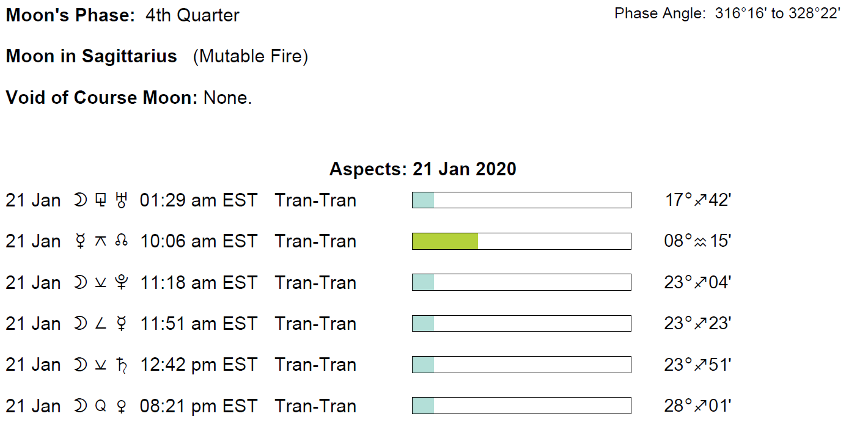Select the Venus glyph in the 08:21 pm row
Screen dimensions: 868x430
pos(121,407)
